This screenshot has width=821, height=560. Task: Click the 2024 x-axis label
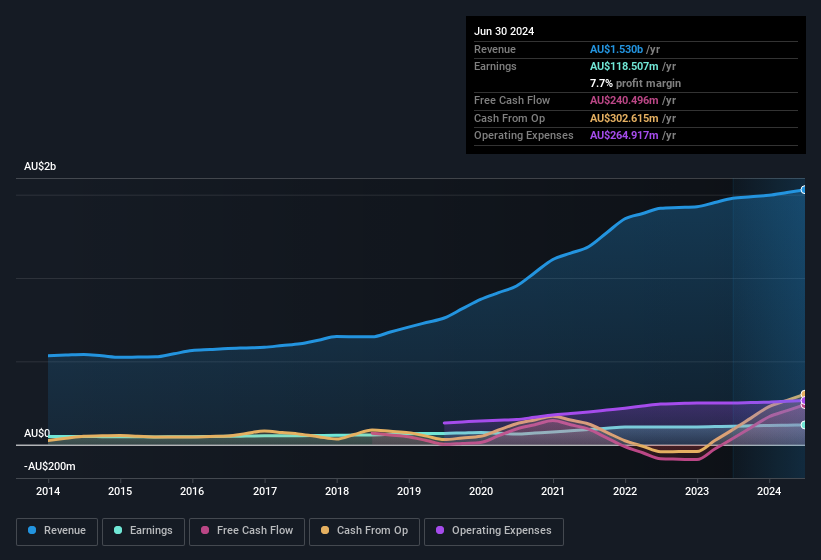pyautogui.click(x=769, y=491)
